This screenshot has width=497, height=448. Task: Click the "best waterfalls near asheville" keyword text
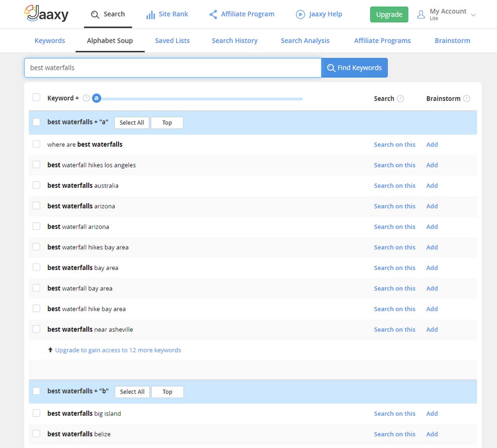(x=90, y=329)
